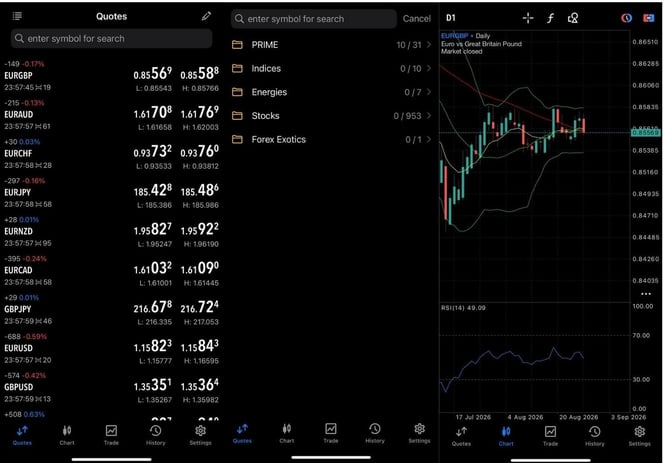Open the Energies symbol folder
This screenshot has width=664, height=463.
pos(332,92)
